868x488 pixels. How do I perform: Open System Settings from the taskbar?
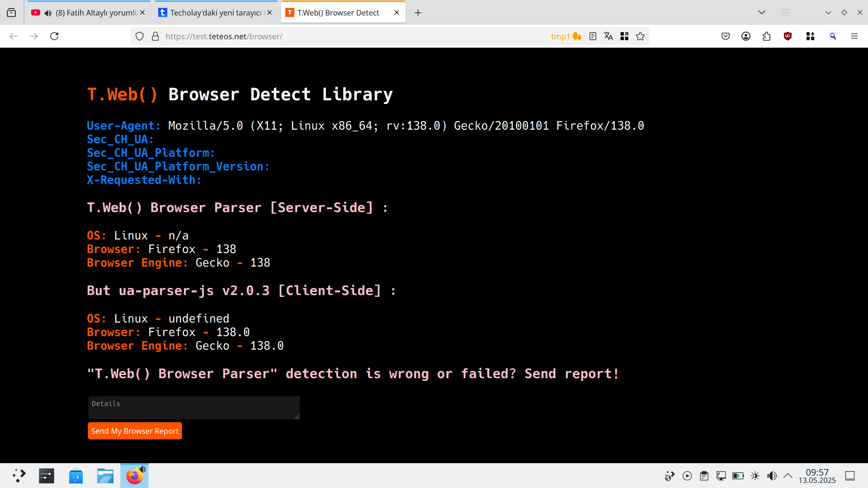[x=47, y=476]
